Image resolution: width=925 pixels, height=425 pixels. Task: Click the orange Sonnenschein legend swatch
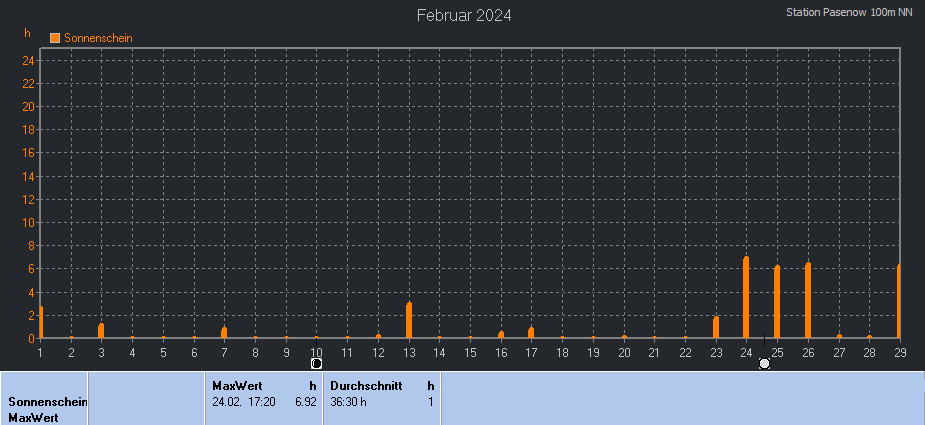point(55,38)
